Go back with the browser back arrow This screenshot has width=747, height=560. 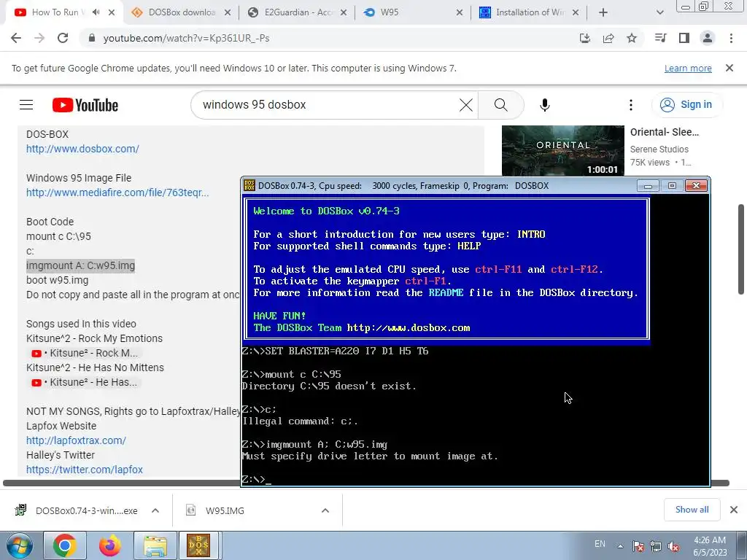tap(16, 38)
